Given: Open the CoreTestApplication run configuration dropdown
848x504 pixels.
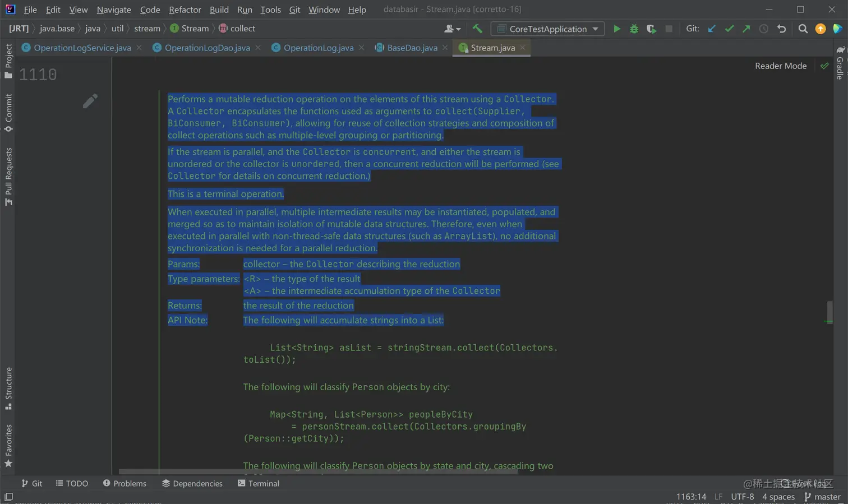Looking at the screenshot, I should (547, 29).
